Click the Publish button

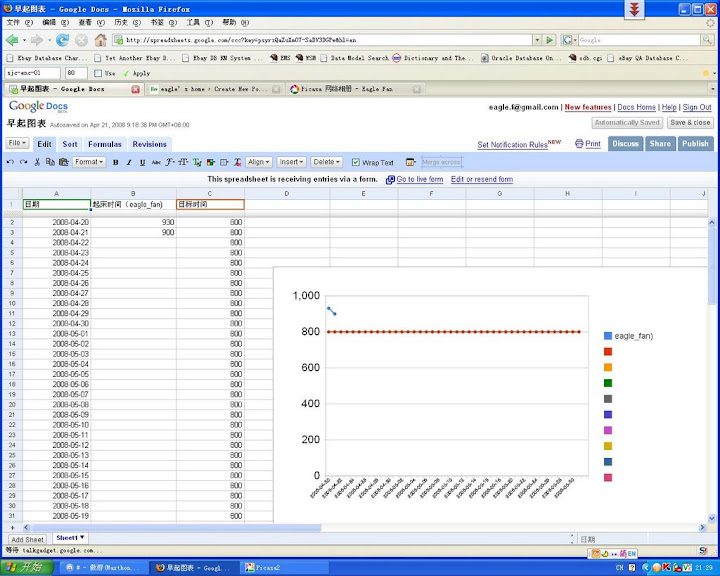695,144
